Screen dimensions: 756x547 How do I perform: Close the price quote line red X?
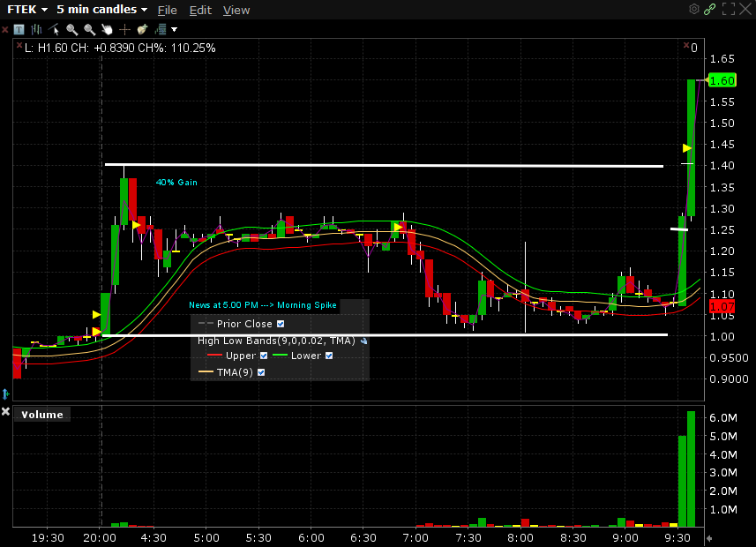19,45
